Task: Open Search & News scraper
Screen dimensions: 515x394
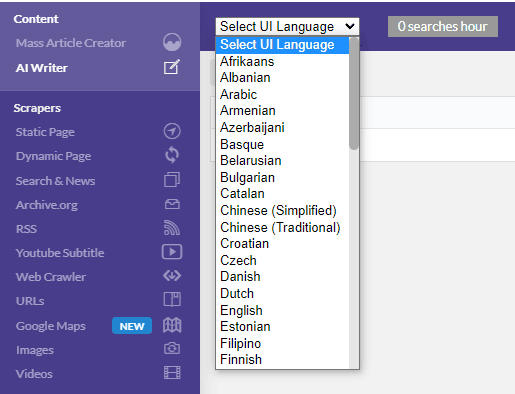Action: coord(55,181)
